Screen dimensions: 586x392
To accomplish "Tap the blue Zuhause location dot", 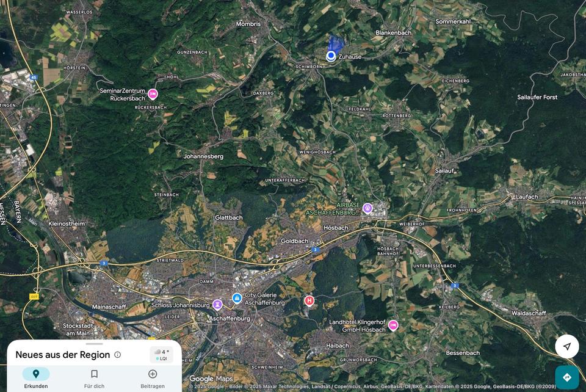I will [331, 56].
